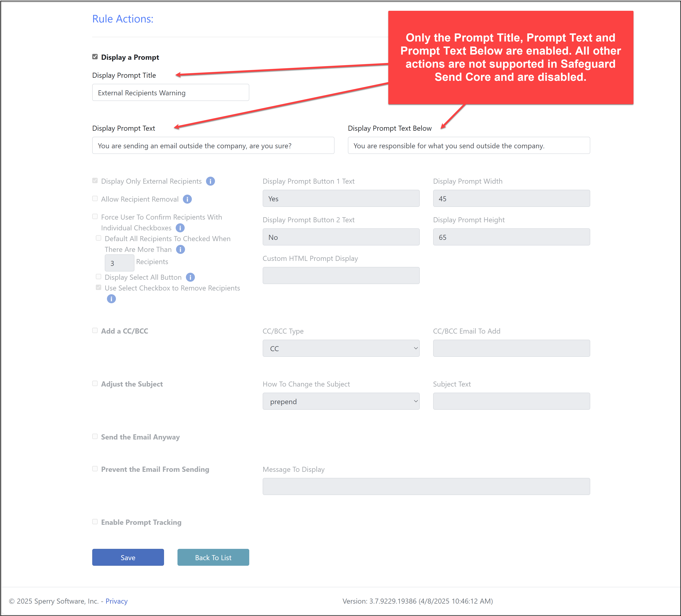Click the Save button

[x=128, y=557]
